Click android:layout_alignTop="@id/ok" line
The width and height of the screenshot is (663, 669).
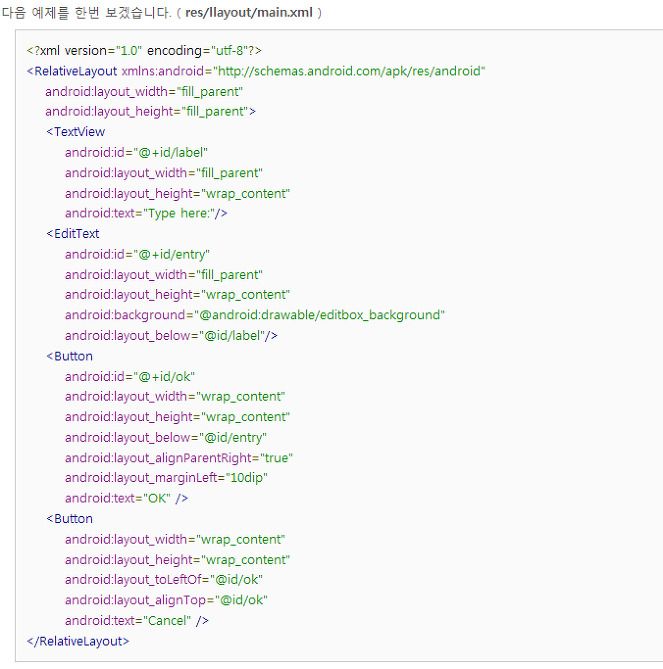tap(166, 600)
